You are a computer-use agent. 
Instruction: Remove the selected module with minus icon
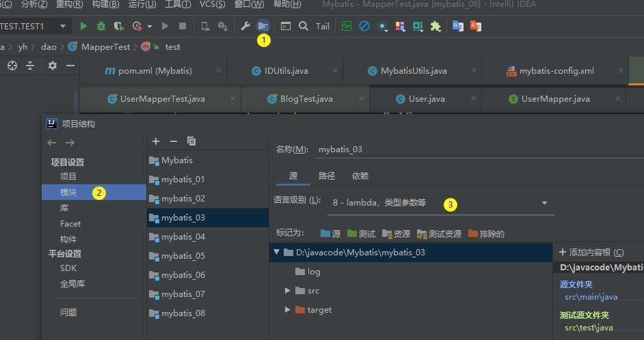174,141
